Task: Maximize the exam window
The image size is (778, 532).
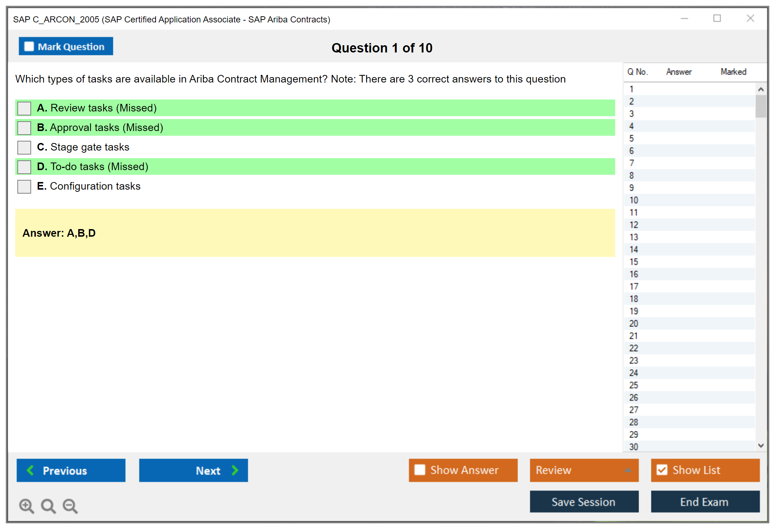Action: 717,18
